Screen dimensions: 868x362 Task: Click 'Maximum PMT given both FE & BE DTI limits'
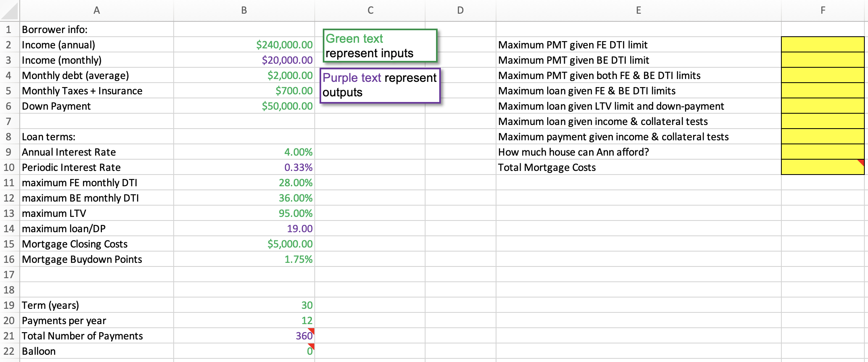tap(639, 75)
